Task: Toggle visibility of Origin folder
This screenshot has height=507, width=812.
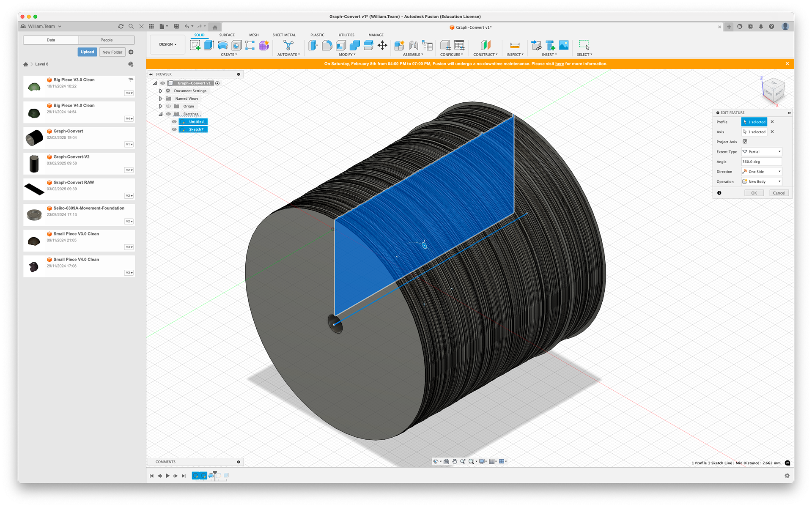Action: [x=168, y=107]
